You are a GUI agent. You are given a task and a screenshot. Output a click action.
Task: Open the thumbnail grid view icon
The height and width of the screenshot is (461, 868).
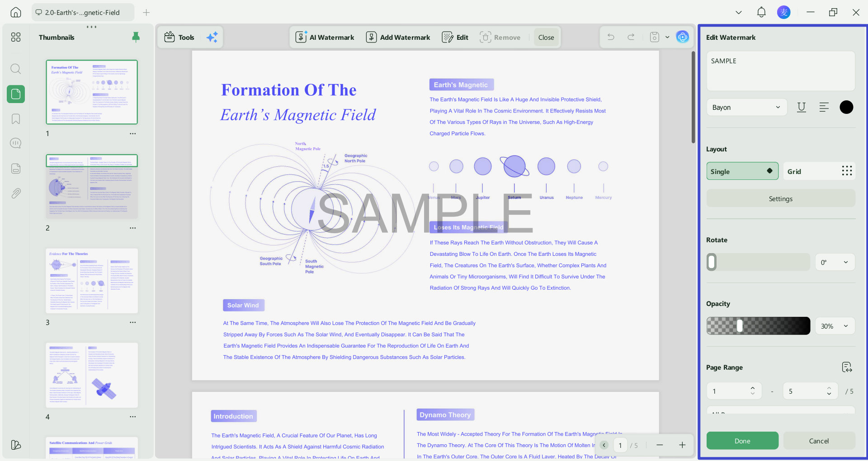point(16,37)
